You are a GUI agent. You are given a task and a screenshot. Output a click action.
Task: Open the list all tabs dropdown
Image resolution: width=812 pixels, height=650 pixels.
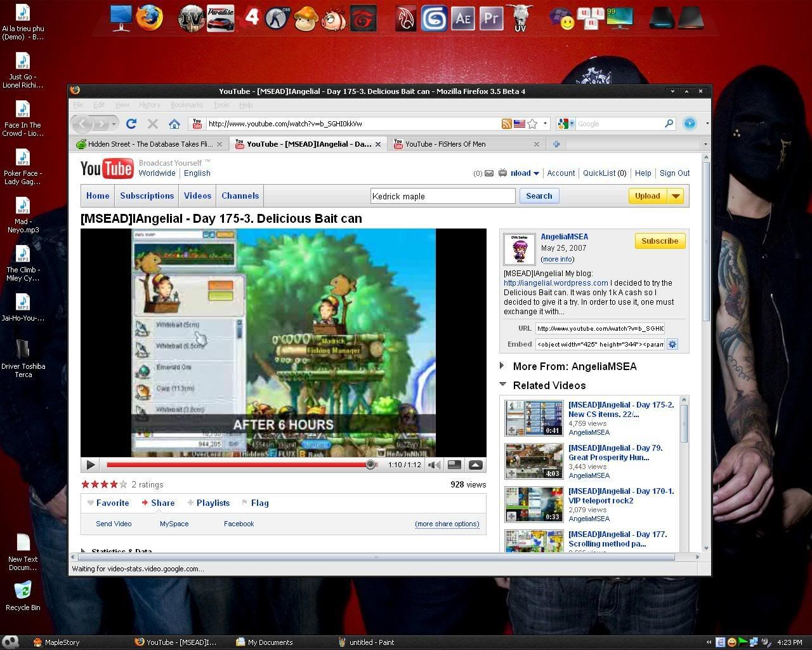coord(705,144)
